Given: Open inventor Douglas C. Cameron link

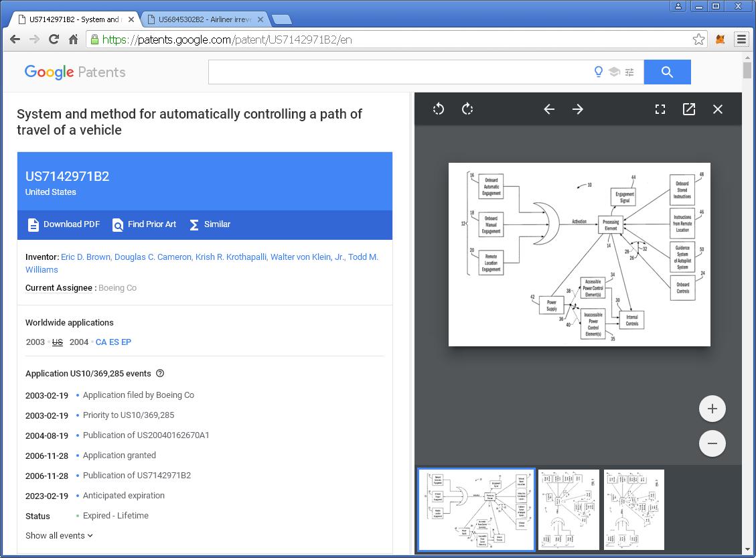Looking at the screenshot, I should coord(153,257).
